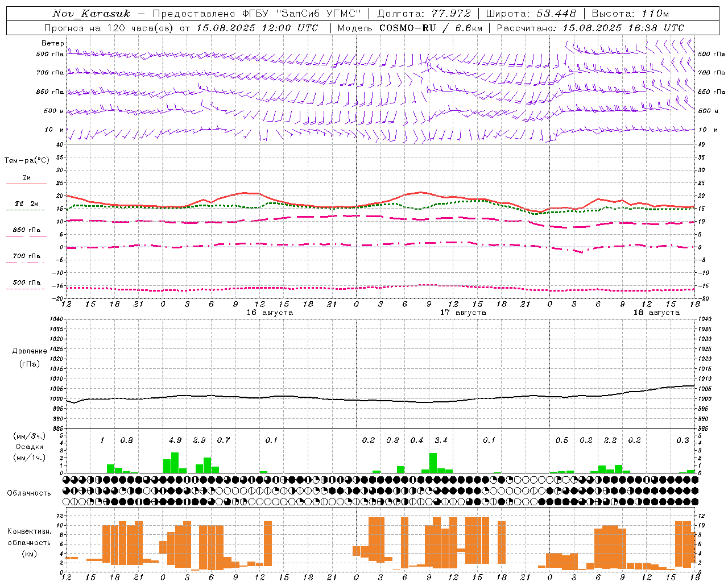Image resolution: width=728 pixels, height=582 pixels.
Task: Click the forecast start '15.08.2025 12:00 UTC'
Action: [x=258, y=28]
